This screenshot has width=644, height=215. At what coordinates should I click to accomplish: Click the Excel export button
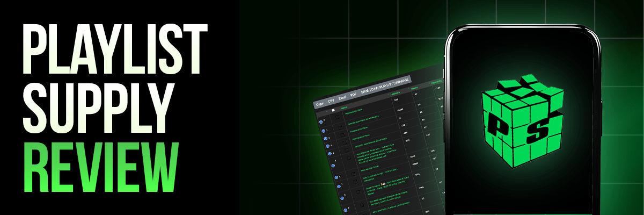(x=342, y=98)
